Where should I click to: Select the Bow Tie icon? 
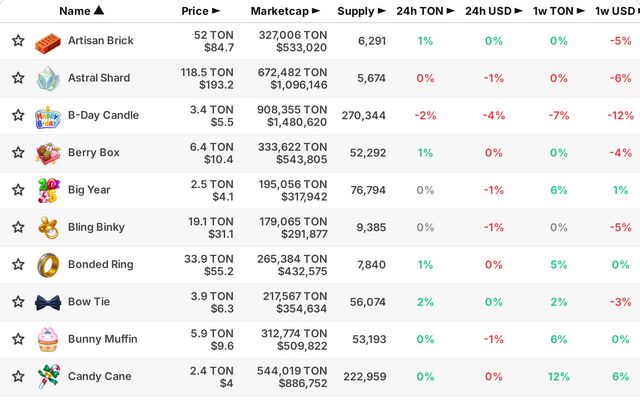(x=48, y=303)
